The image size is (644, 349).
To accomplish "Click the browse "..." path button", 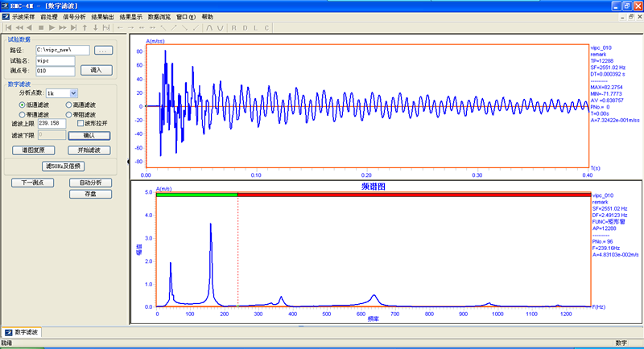I will pyautogui.click(x=104, y=51).
